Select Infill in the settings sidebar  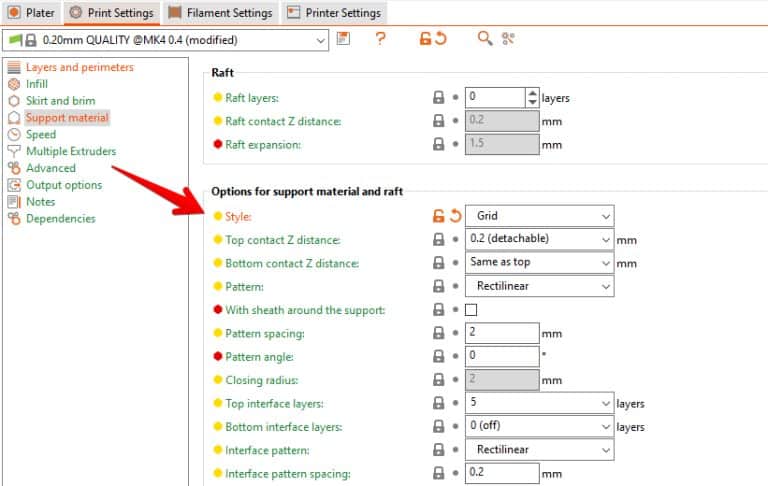coord(36,84)
